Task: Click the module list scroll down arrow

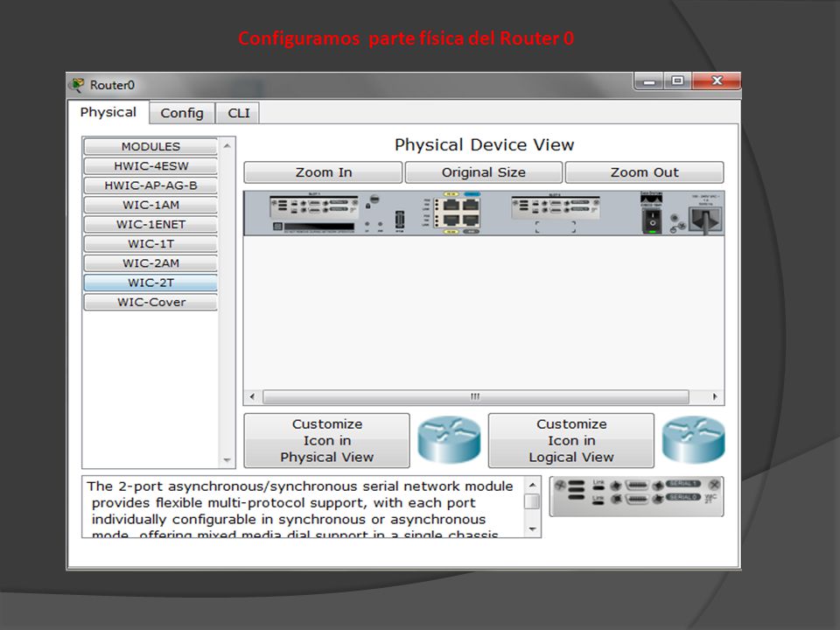Action: click(227, 460)
